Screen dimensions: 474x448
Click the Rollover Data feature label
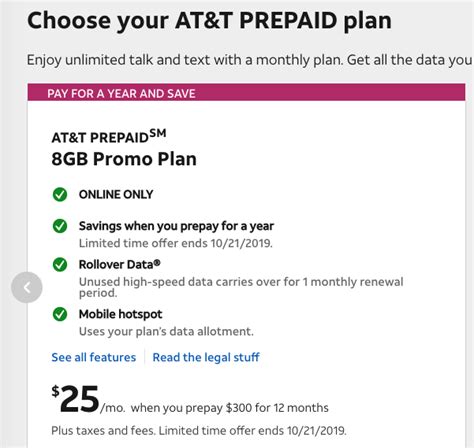tap(120, 265)
